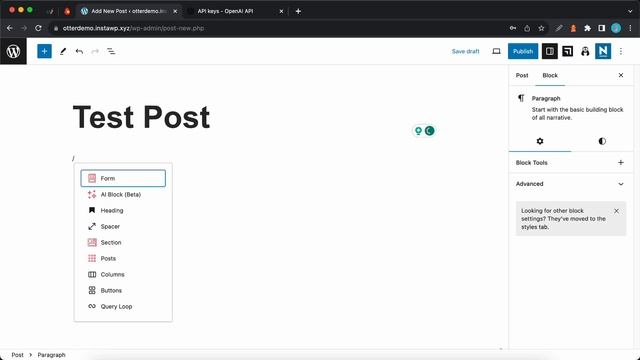Preview the post with laptop icon
Image resolution: width=640 pixels, height=360 pixels.
(x=496, y=51)
